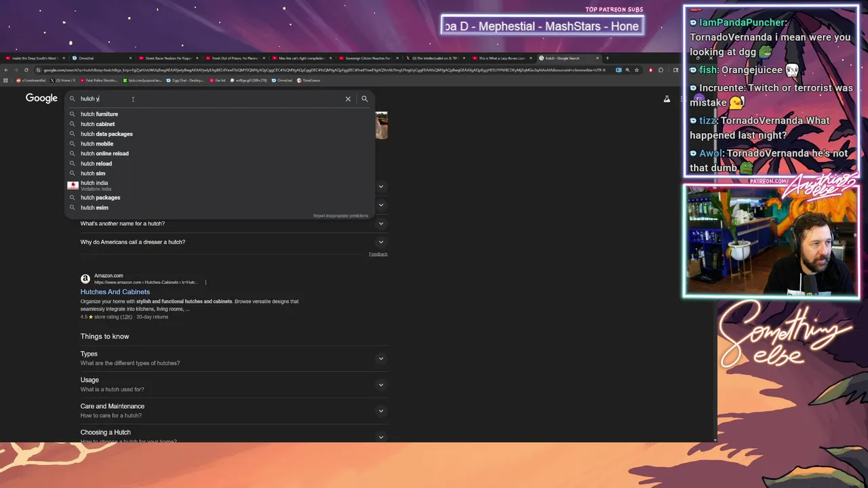Viewport: 868px width, 488px height.
Task: Open '(1) Home / X' bookmark
Action: 64,81
